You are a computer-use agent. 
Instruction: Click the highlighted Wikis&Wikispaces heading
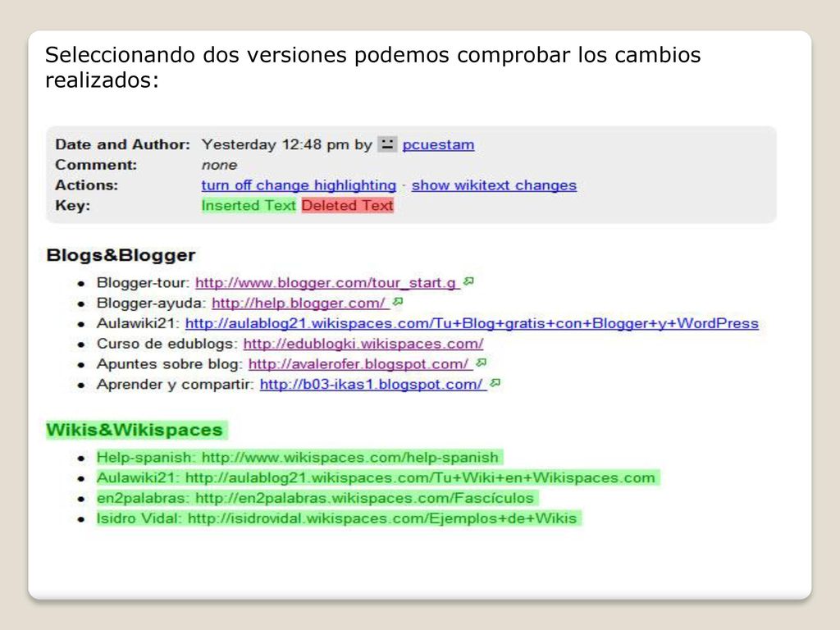pos(137,430)
